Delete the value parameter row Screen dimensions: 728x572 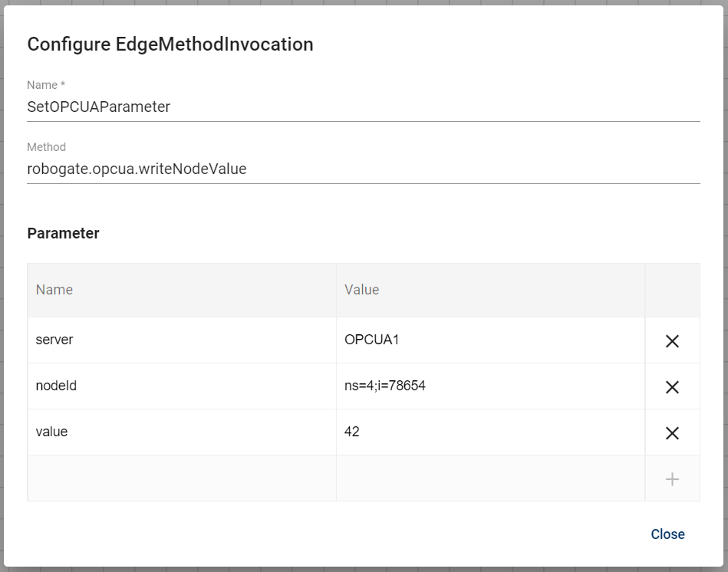tap(672, 433)
